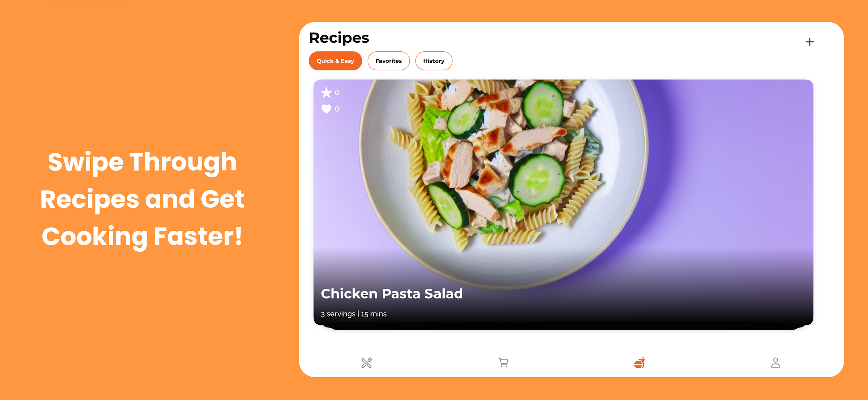The image size is (868, 400).
Task: Like the recipe with the heart icon
Action: [326, 109]
